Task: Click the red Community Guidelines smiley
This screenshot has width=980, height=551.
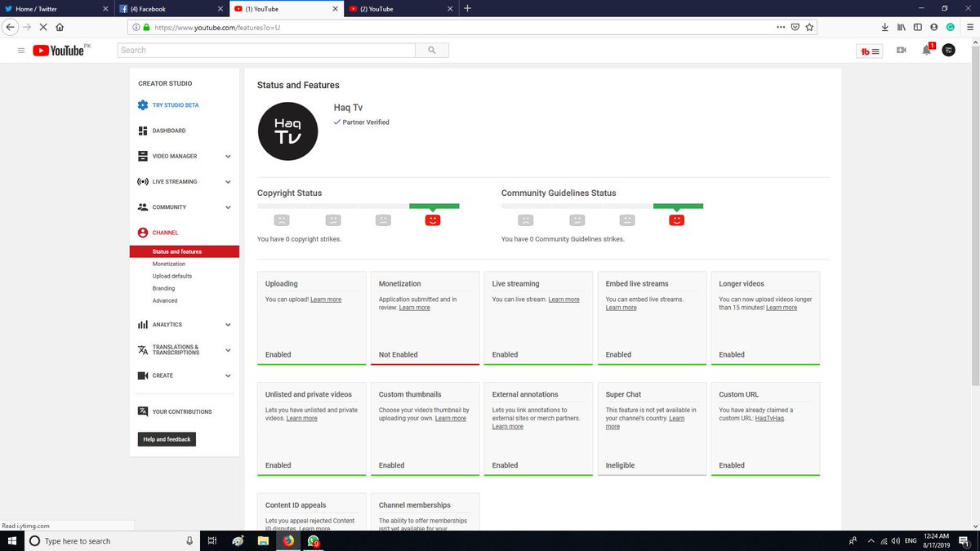Action: tap(677, 220)
